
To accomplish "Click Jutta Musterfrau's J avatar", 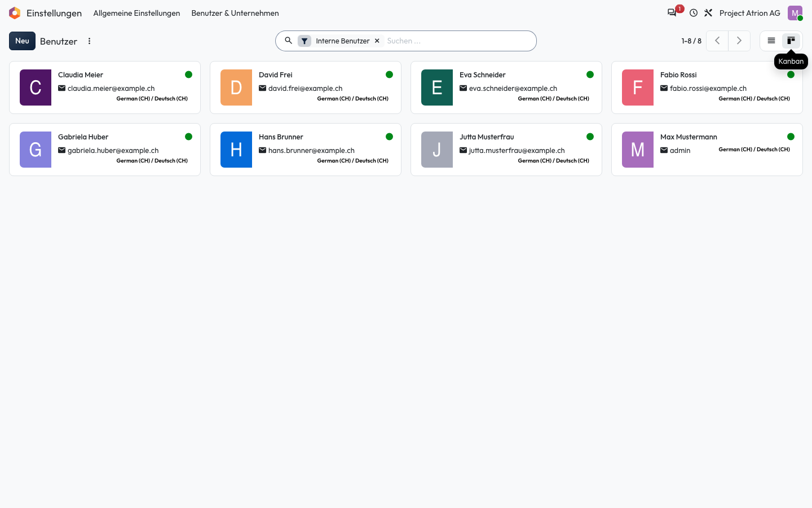I will pos(437,150).
